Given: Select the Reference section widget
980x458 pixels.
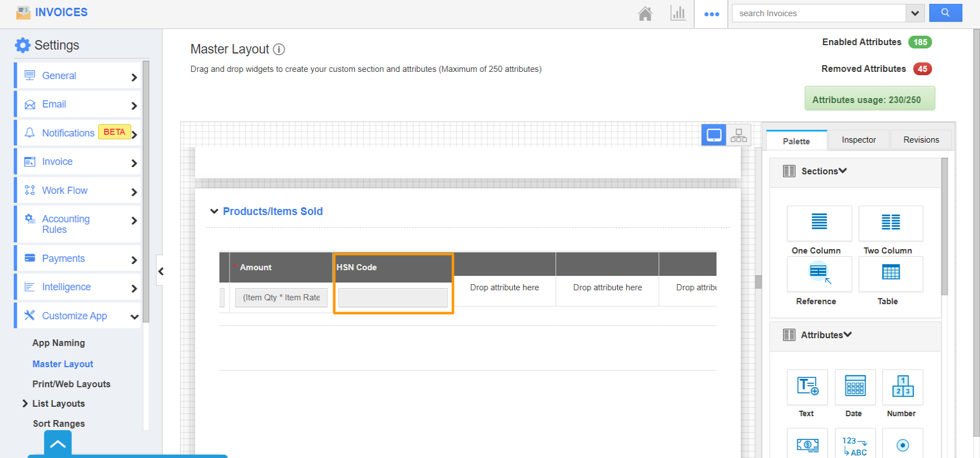Looking at the screenshot, I should point(819,274).
